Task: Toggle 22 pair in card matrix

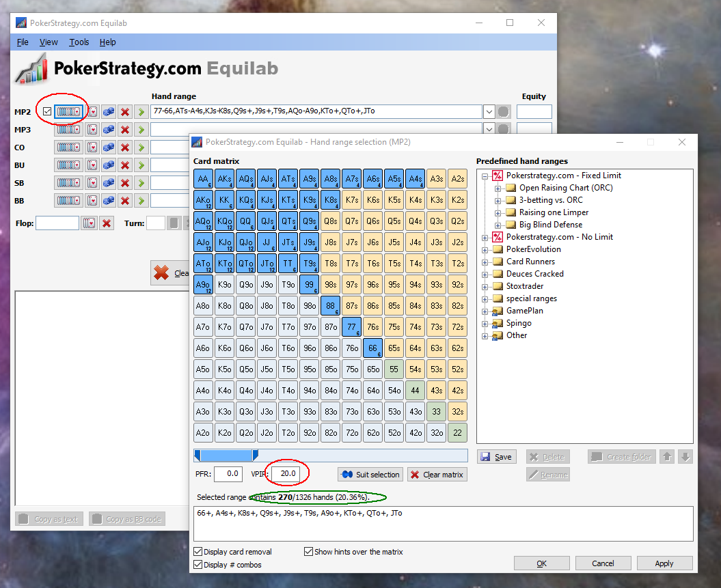Action: pos(457,433)
